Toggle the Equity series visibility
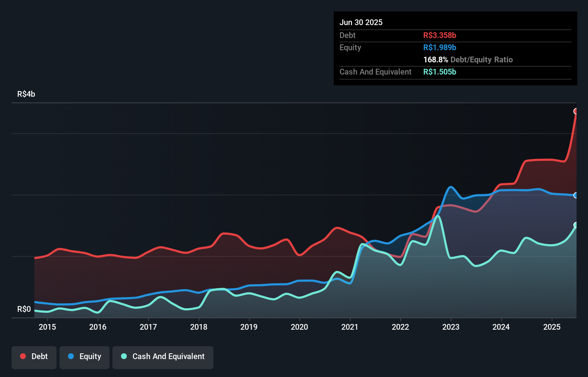 84,357
